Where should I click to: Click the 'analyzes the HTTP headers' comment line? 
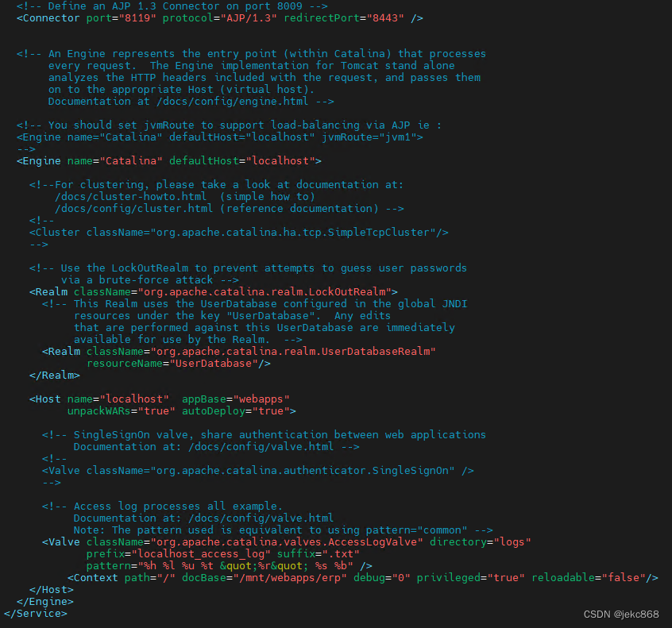[x=265, y=78]
